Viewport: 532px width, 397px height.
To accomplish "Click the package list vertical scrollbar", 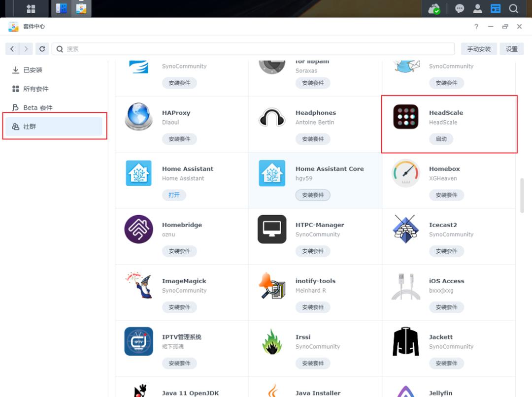I will point(522,196).
